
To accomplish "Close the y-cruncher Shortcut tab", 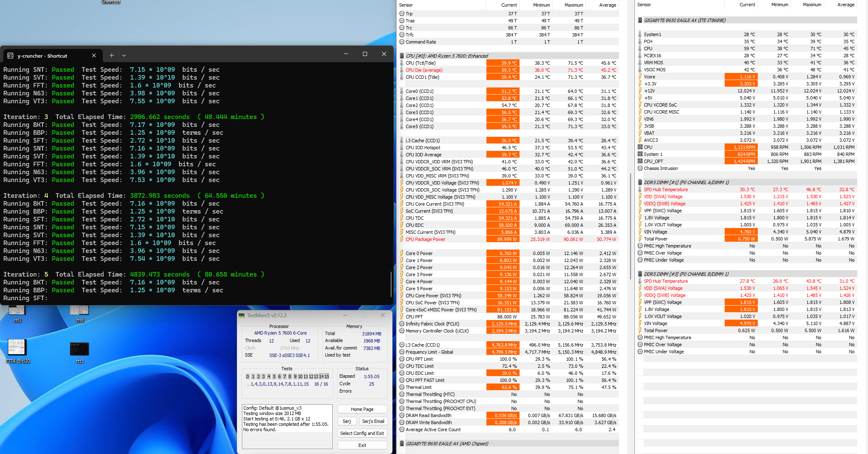I will (x=94, y=56).
